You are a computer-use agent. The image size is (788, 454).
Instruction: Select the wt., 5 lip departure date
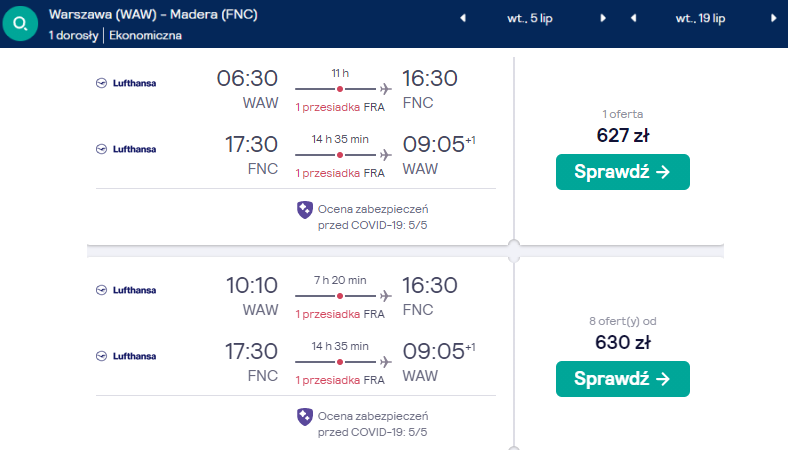click(x=530, y=19)
